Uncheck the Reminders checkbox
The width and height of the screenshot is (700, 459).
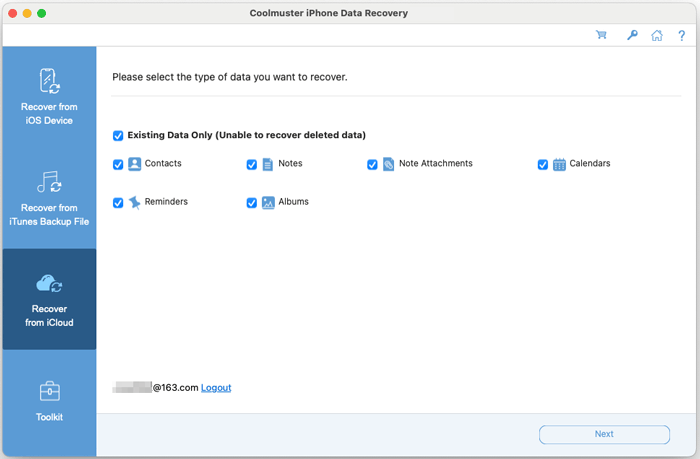[x=118, y=203]
